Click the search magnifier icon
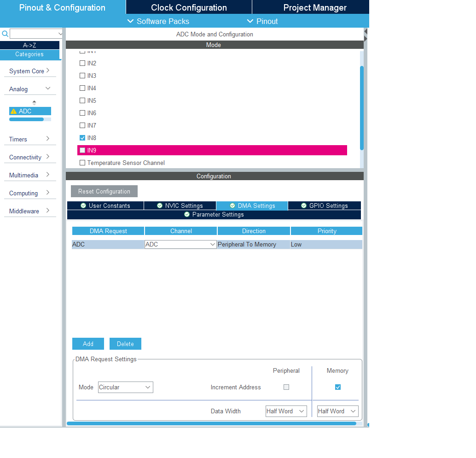This screenshot has height=458, width=476. click(5, 34)
